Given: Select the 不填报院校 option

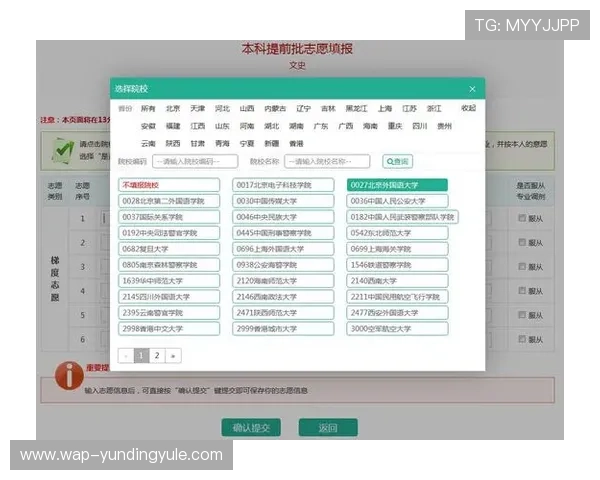Looking at the screenshot, I should tap(169, 185).
